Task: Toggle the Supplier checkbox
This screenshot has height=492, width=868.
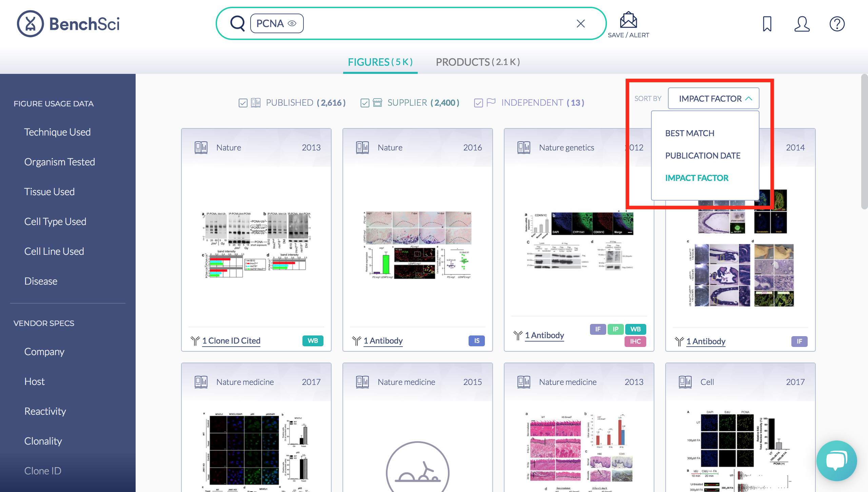Action: click(365, 103)
